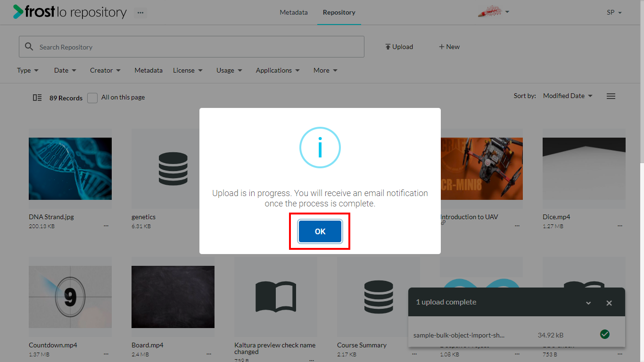
Task: Click the sample-bulk-object-import file name
Action: coord(459,335)
